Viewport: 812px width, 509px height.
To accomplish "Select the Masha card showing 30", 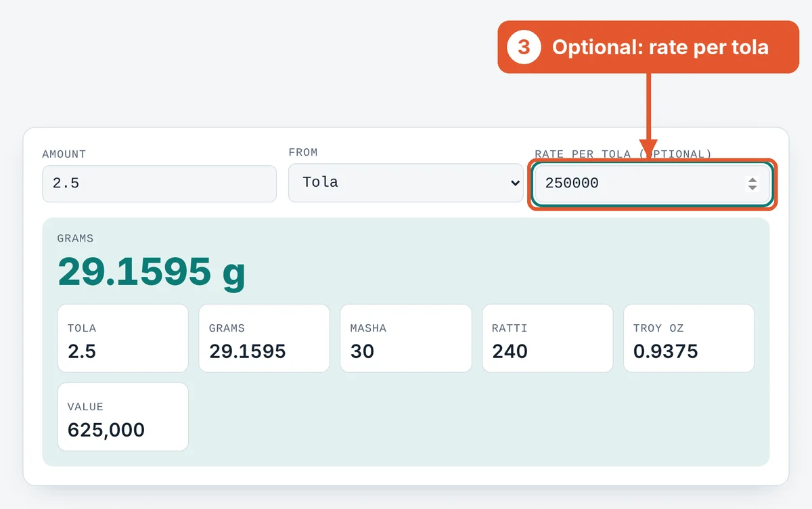I will [405, 338].
